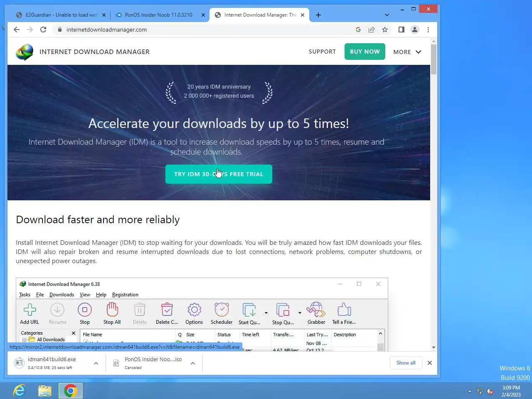Click the Chrome taskbar icon
The width and height of the screenshot is (532, 399).
coord(71,391)
